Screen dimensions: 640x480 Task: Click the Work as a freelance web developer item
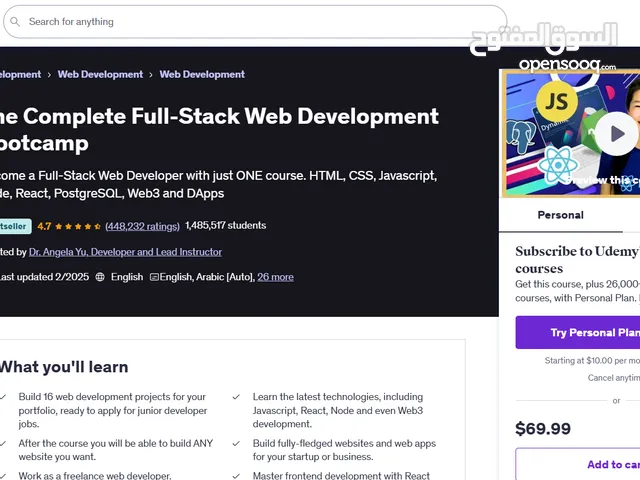click(95, 476)
